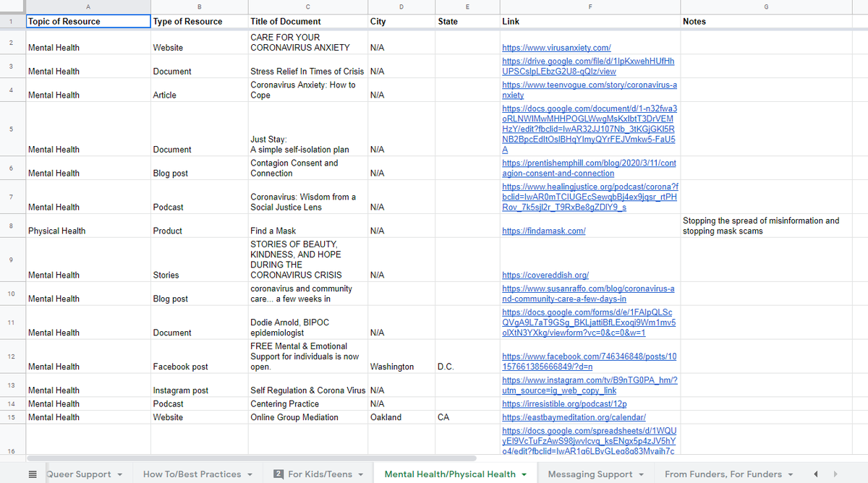Select row 8 header
This screenshot has width=868, height=483.
click(12, 226)
